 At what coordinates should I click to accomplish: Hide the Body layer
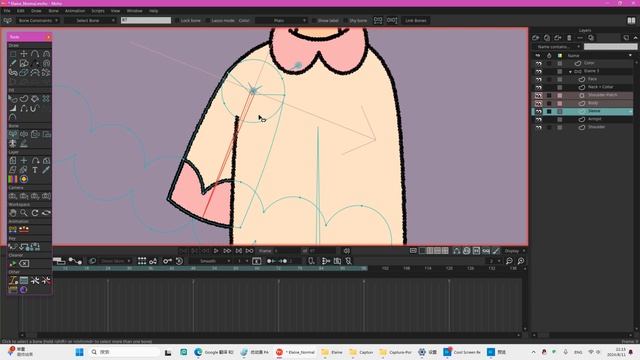coord(538,103)
